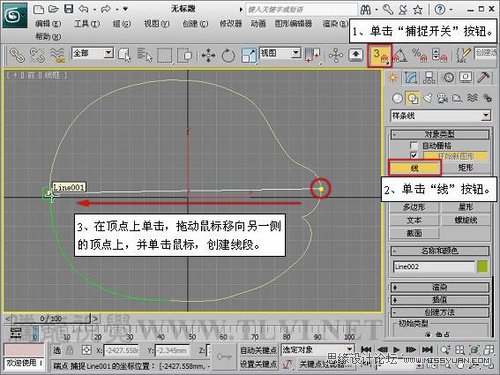
Task: Open a file from the quick toolbar
Action: pos(53,9)
